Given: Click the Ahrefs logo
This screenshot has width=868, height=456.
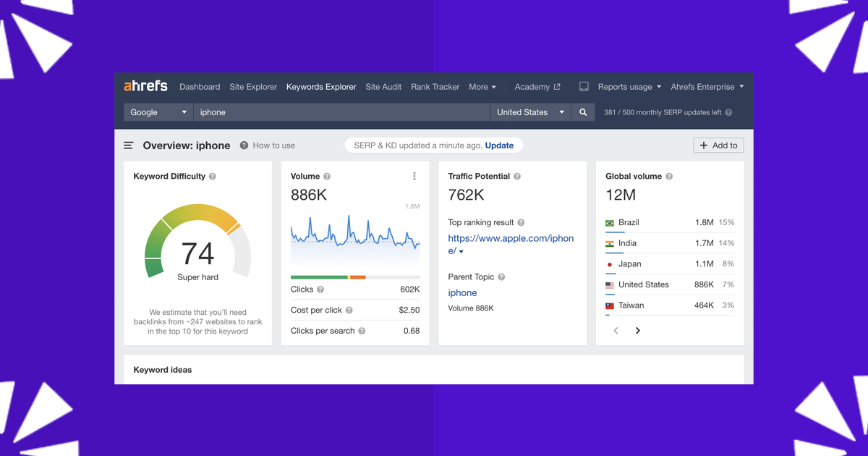Looking at the screenshot, I should (x=145, y=86).
